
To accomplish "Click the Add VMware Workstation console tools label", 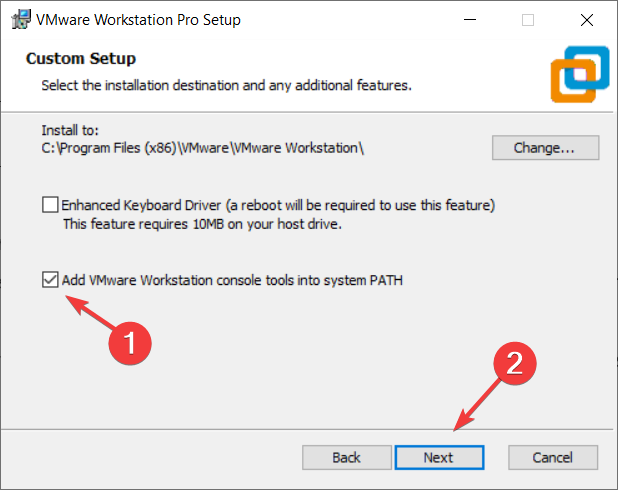I will pos(232,280).
